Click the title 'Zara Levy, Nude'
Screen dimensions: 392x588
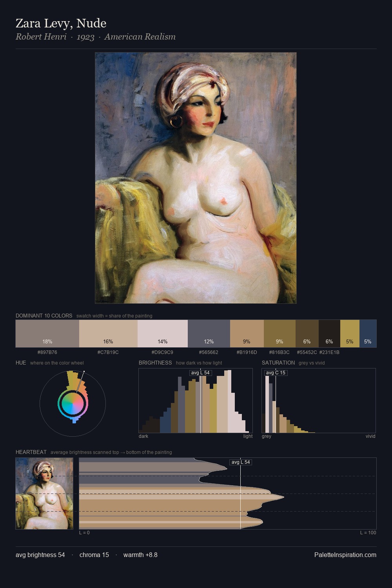pyautogui.click(x=61, y=23)
